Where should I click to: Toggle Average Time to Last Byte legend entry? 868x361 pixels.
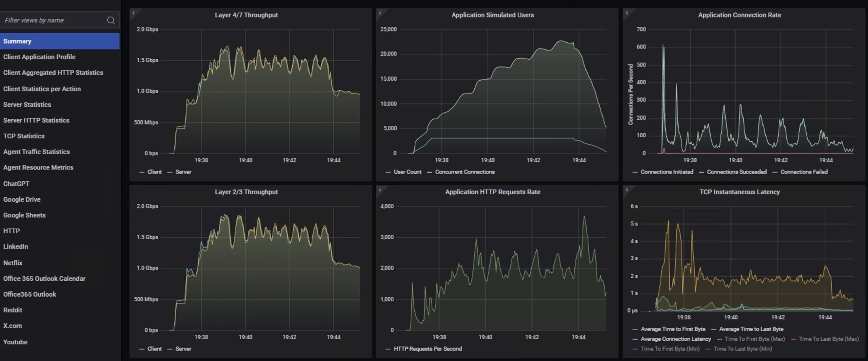pyautogui.click(x=751, y=329)
